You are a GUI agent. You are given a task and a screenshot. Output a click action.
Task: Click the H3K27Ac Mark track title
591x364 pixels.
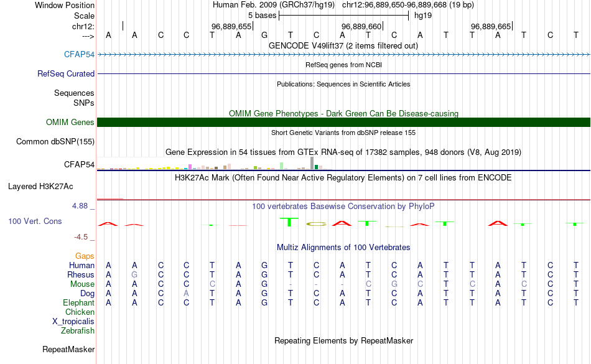(343, 177)
